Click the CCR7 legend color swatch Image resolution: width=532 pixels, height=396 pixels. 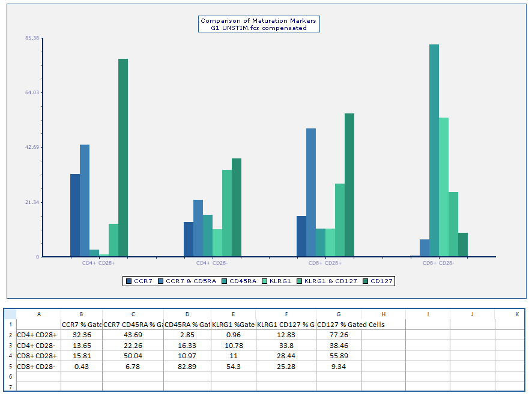pyautogui.click(x=129, y=281)
